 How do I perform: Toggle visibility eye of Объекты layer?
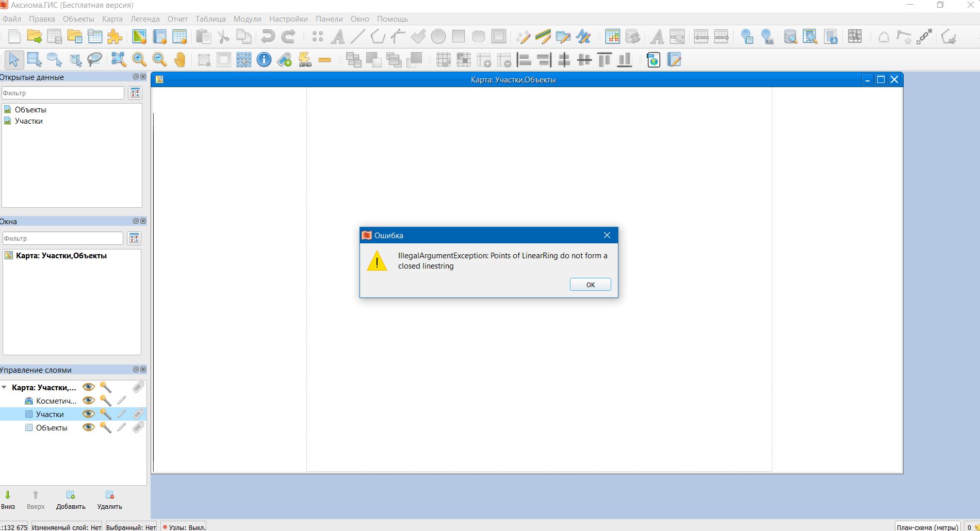coord(89,427)
